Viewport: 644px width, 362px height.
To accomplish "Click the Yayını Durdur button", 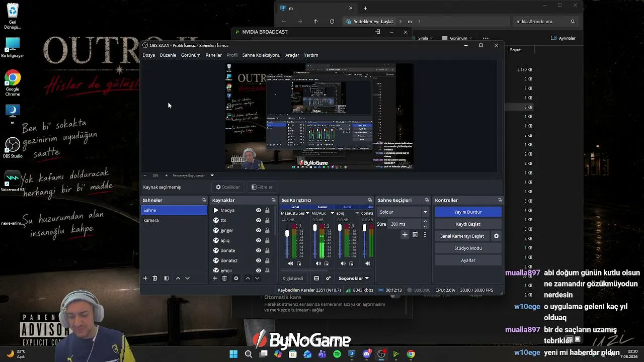I will (468, 212).
